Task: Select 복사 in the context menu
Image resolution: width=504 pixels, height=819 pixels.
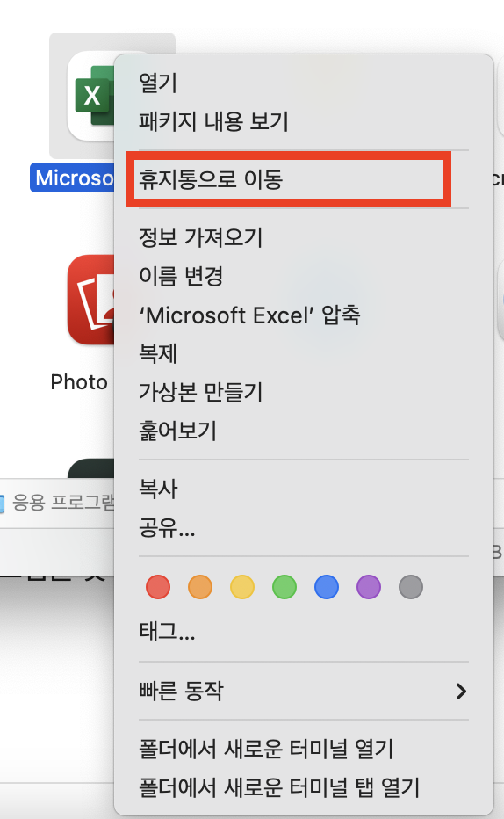Action: (x=158, y=489)
